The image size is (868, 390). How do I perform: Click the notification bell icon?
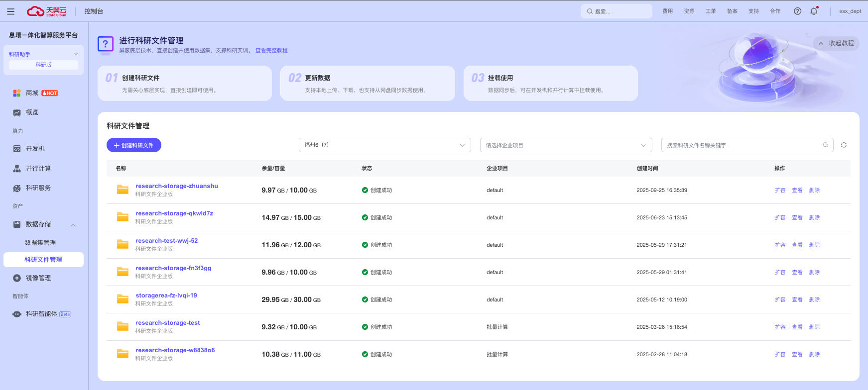(x=814, y=11)
